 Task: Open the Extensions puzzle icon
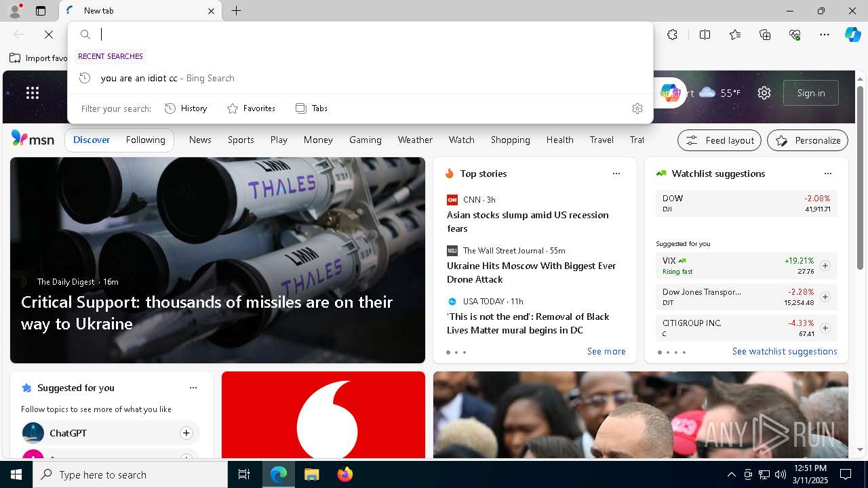672,35
